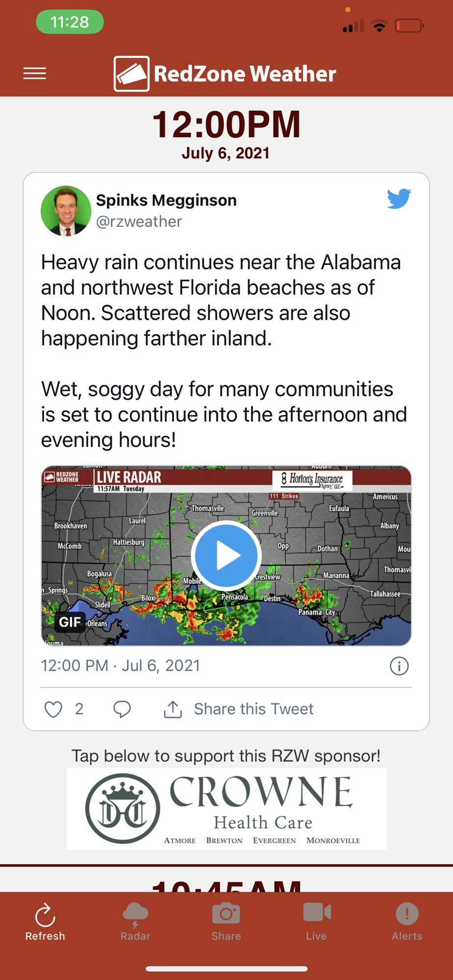Image resolution: width=453 pixels, height=980 pixels.
Task: Open the Alerts tab
Action: click(407, 922)
